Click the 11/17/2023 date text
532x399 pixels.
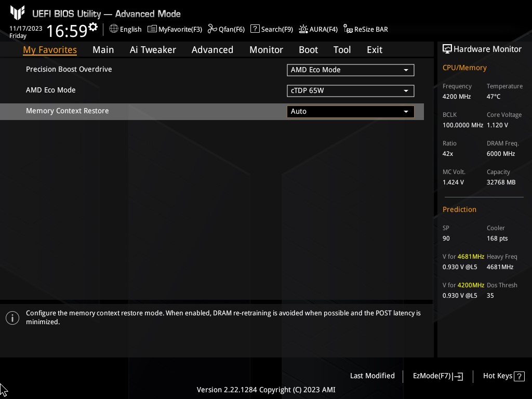click(26, 29)
